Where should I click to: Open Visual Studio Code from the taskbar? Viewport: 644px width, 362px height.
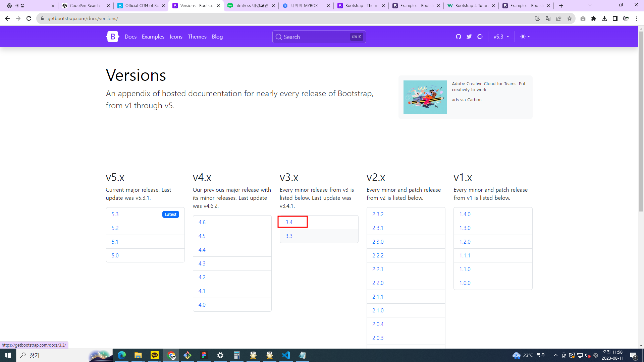click(286, 355)
